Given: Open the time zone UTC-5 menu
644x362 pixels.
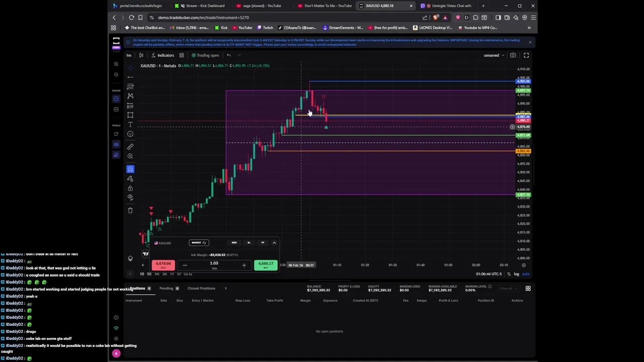Looking at the screenshot, I should 489,274.
